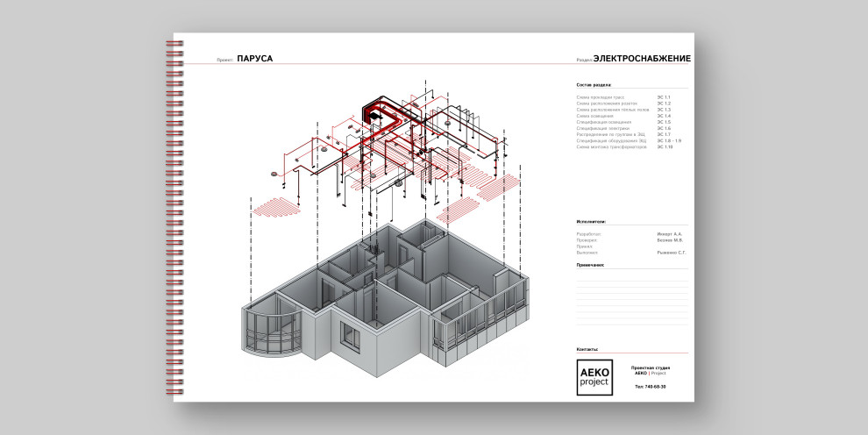Image resolution: width=868 pixels, height=435 pixels.
Task: Click the spiral binding on the left edge
Action: pos(176,219)
